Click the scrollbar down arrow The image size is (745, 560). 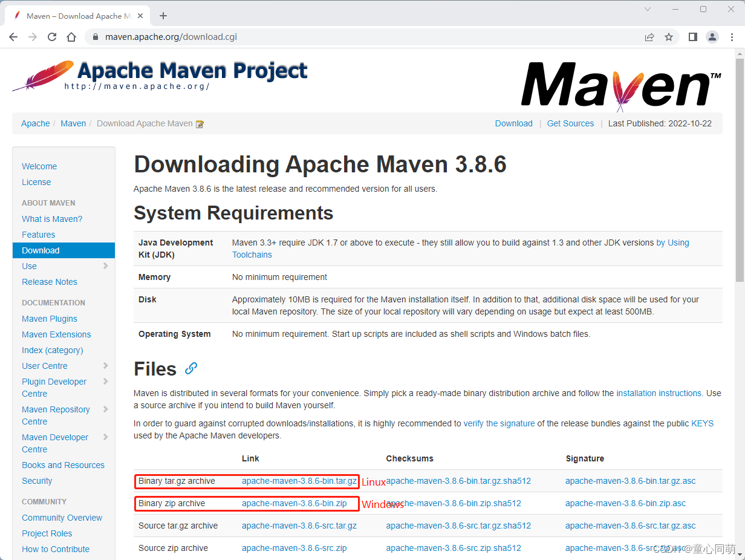pyautogui.click(x=740, y=555)
